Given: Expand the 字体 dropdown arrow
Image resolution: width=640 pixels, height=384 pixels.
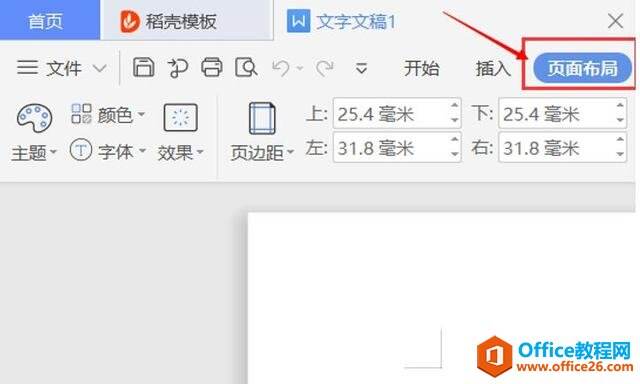Looking at the screenshot, I should click(x=142, y=151).
